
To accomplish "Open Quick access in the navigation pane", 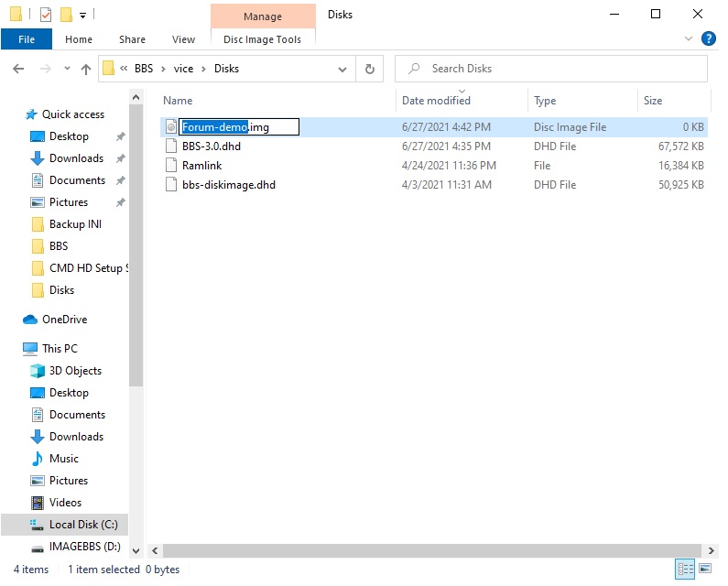I will pyautogui.click(x=73, y=114).
